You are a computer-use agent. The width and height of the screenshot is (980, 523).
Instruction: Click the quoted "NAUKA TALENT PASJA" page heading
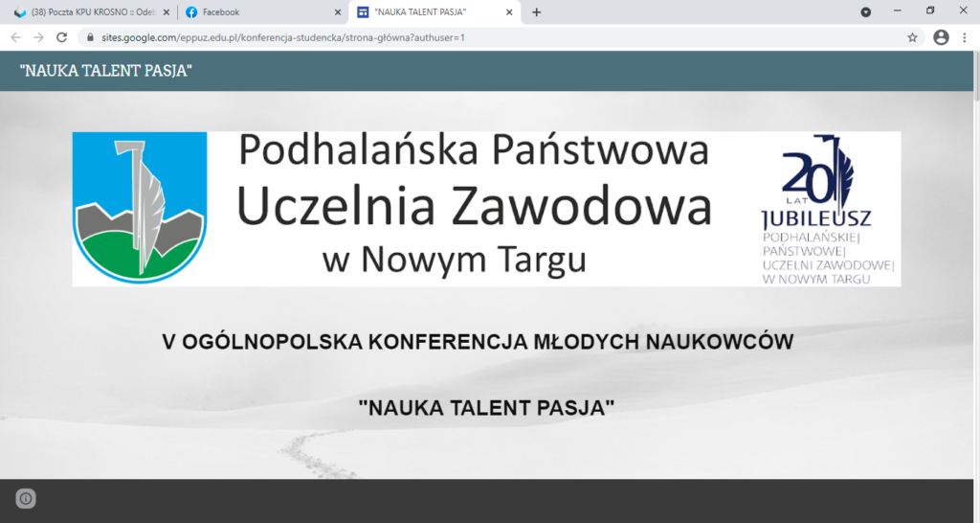pyautogui.click(x=486, y=408)
